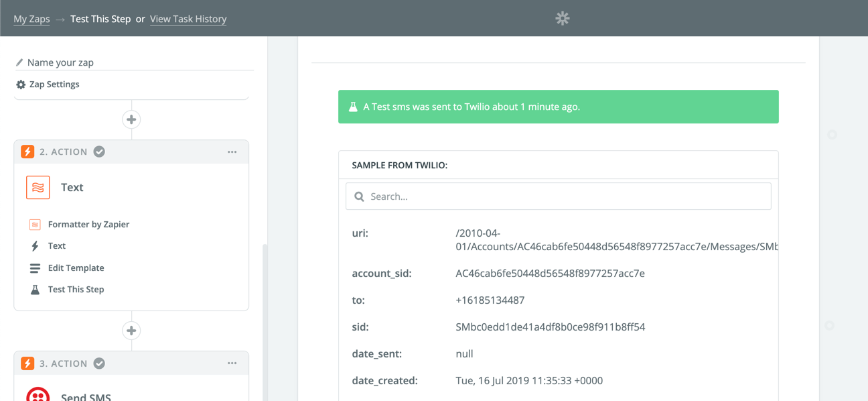868x401 pixels.
Task: Click the uri field label
Action: (360, 233)
